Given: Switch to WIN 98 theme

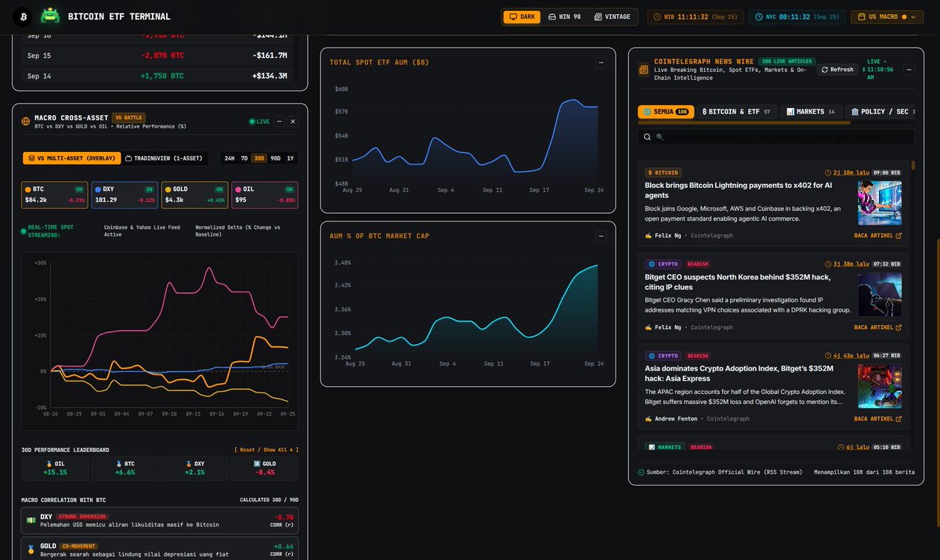Looking at the screenshot, I should 564,16.
